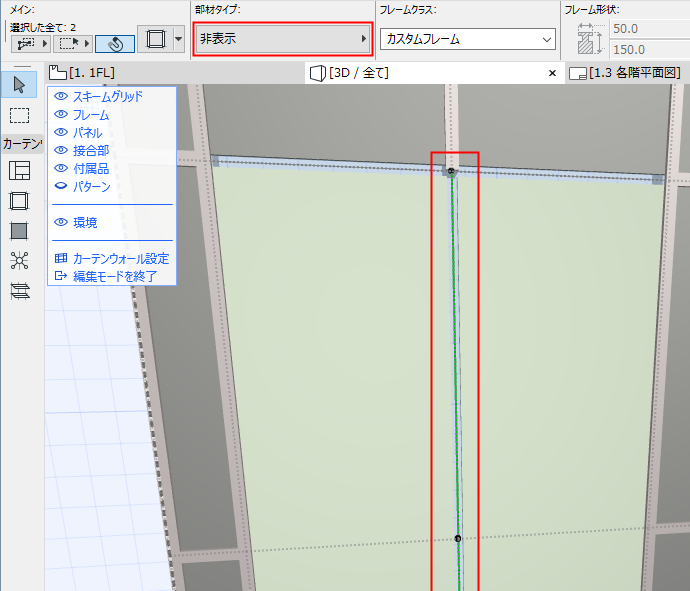Toggle スキームグリッド visibility eye
Screen dimensions: 690x591
coord(61,96)
